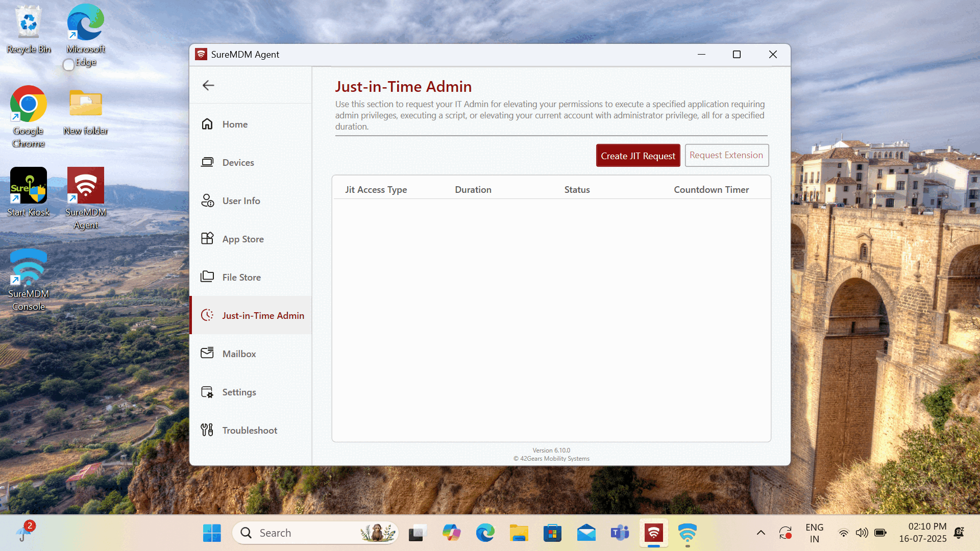Switch keyboard language via ENG indicator
The image size is (980, 551).
[814, 532]
